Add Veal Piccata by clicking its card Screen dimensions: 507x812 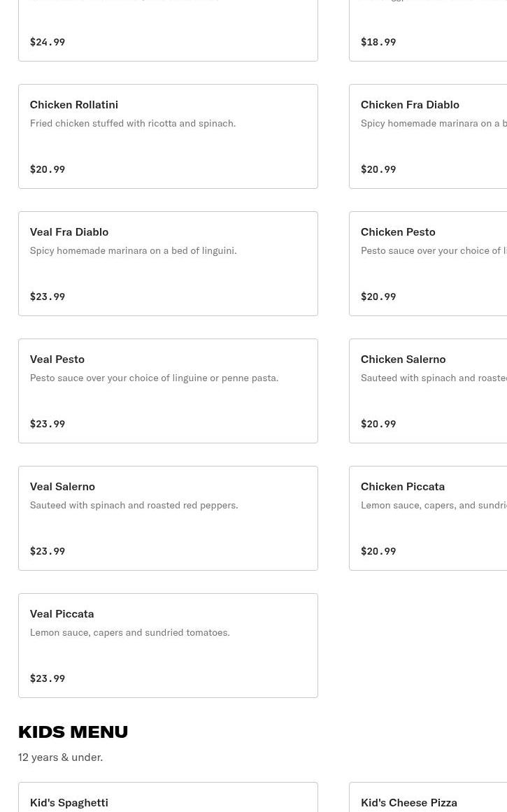(x=168, y=646)
